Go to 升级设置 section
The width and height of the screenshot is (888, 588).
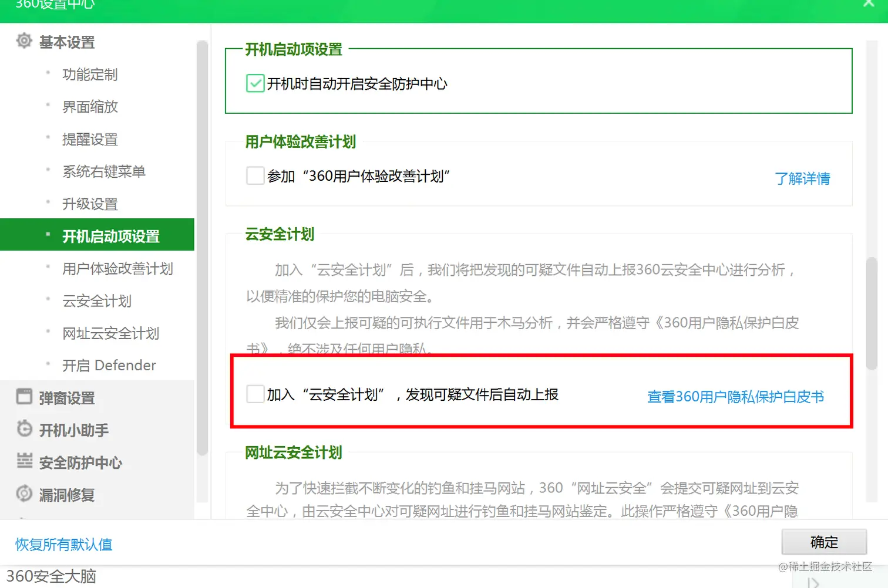point(90,204)
